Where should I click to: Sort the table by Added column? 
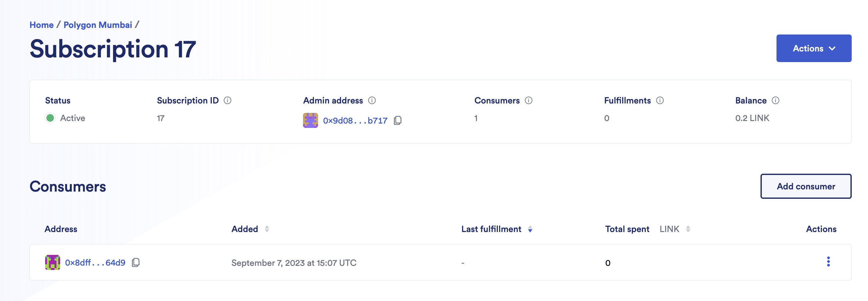(267, 229)
